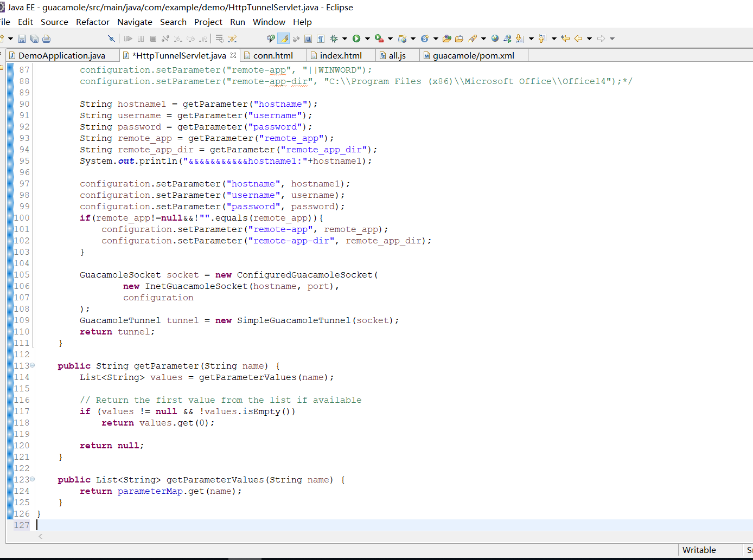The image size is (753, 560).
Task: Click the Step Into icon
Action: tap(178, 38)
